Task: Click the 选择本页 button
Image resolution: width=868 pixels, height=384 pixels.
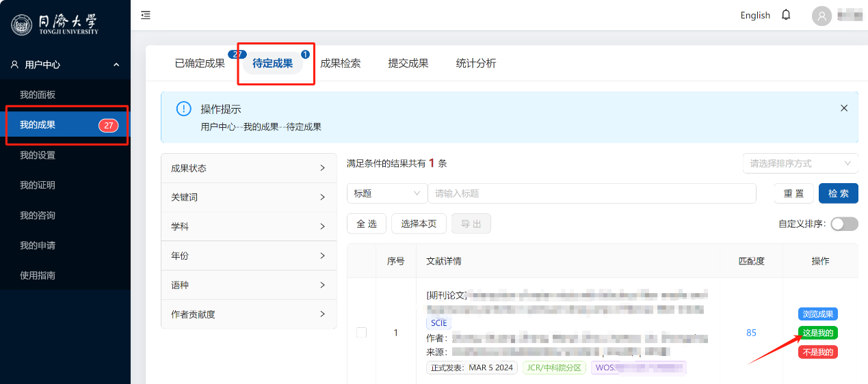Action: (x=419, y=223)
